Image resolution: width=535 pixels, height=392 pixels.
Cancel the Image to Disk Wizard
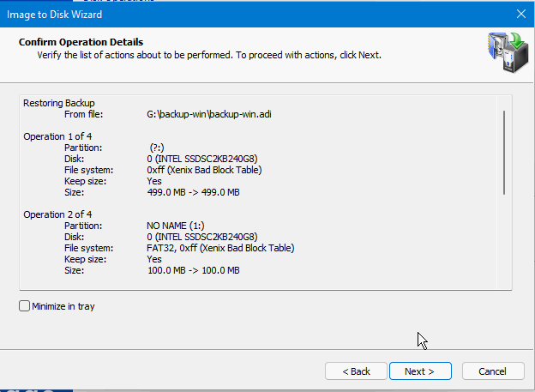(493, 371)
